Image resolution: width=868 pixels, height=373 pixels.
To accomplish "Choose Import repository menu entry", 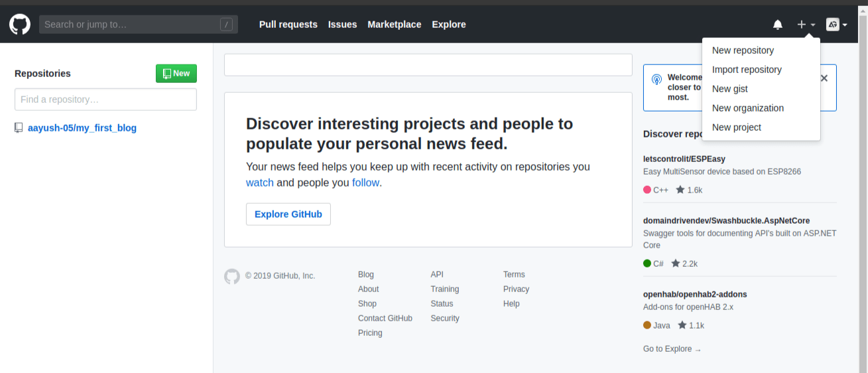I will click(x=747, y=70).
